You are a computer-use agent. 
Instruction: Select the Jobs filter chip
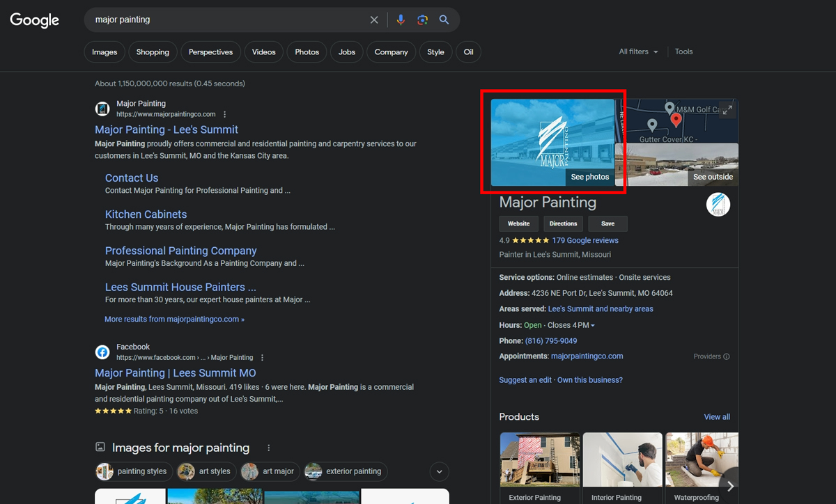347,52
